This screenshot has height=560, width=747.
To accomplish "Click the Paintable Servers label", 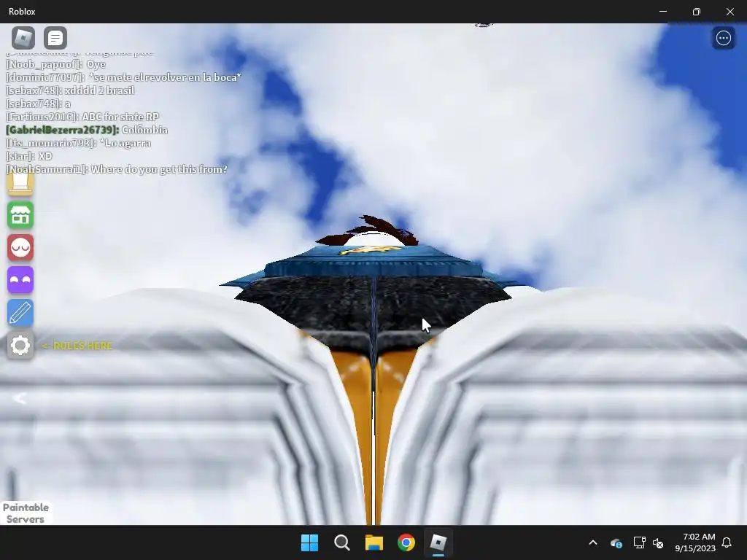I will click(26, 513).
